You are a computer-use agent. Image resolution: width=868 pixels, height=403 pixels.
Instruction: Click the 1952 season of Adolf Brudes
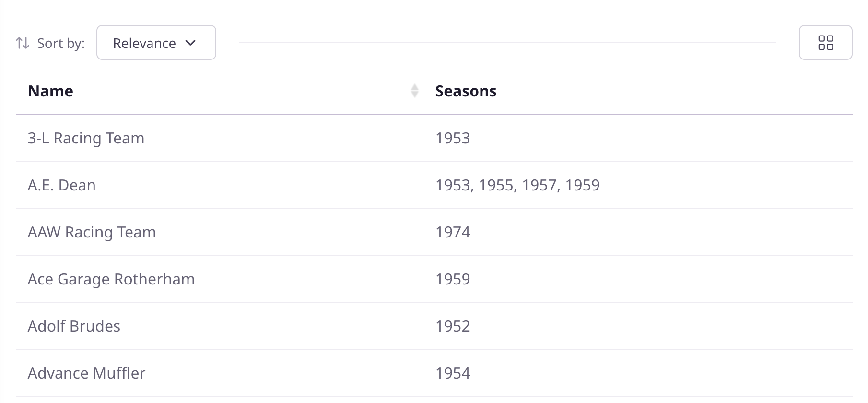click(x=453, y=326)
